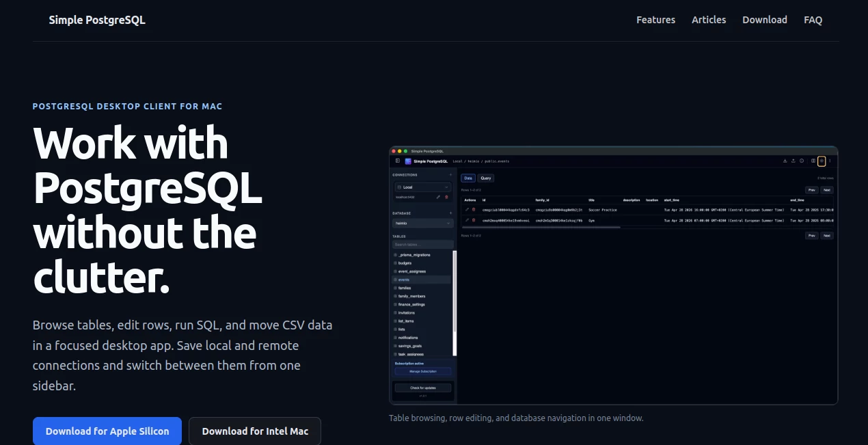Open the Download nav link
868x445 pixels.
pyautogui.click(x=765, y=20)
